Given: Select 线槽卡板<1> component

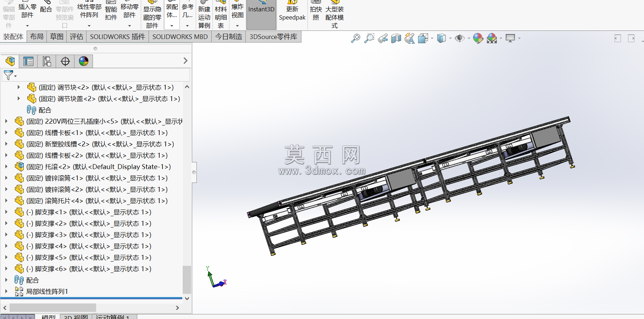Looking at the screenshot, I should click(x=97, y=133).
